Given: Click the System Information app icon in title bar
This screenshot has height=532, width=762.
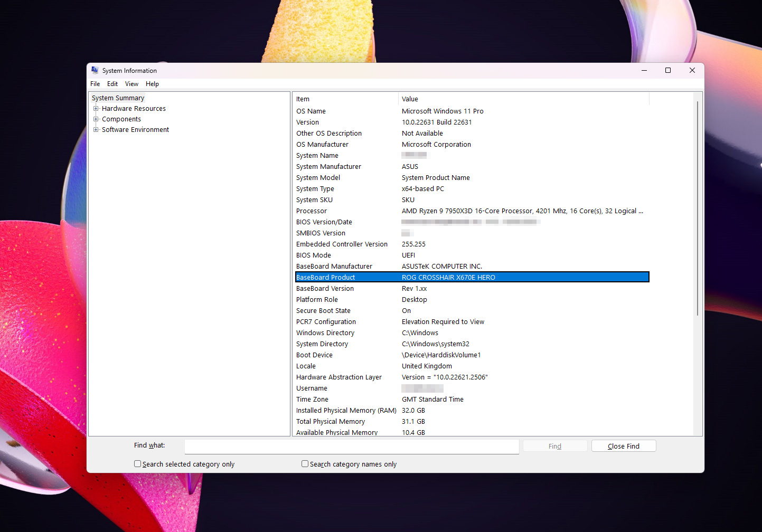Looking at the screenshot, I should coord(95,70).
